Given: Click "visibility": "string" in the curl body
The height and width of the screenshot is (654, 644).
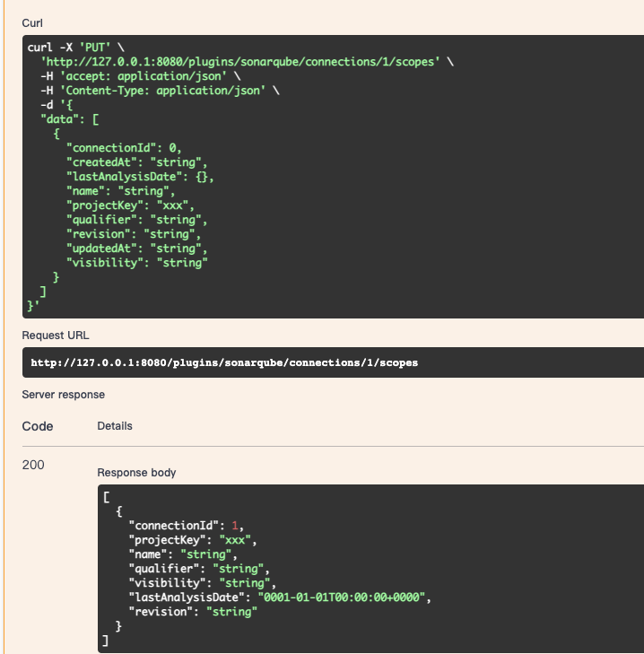Looking at the screenshot, I should (137, 263).
